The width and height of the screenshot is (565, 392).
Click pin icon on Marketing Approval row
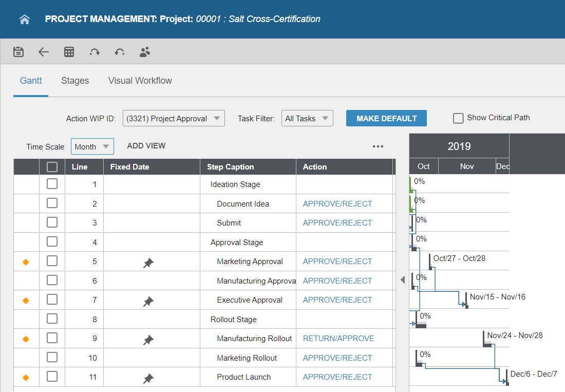pos(148,263)
